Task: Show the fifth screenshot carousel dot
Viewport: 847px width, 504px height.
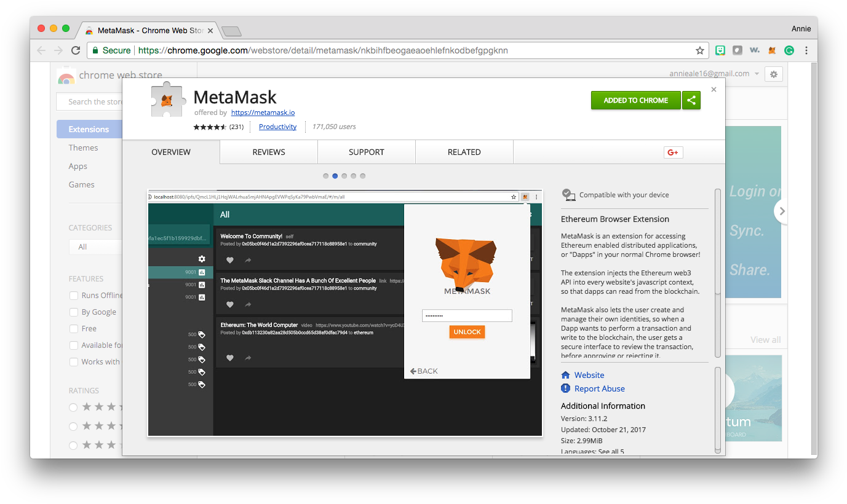Action: click(x=363, y=176)
